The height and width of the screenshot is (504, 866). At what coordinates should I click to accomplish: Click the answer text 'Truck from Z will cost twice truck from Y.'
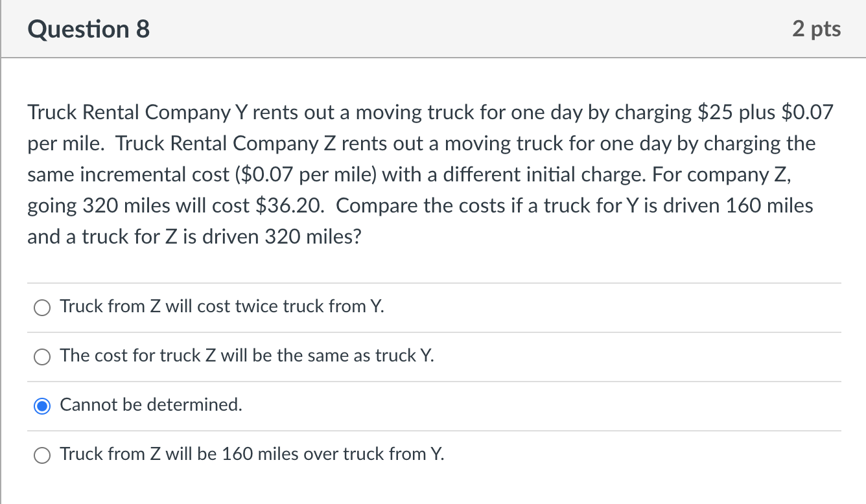222,306
